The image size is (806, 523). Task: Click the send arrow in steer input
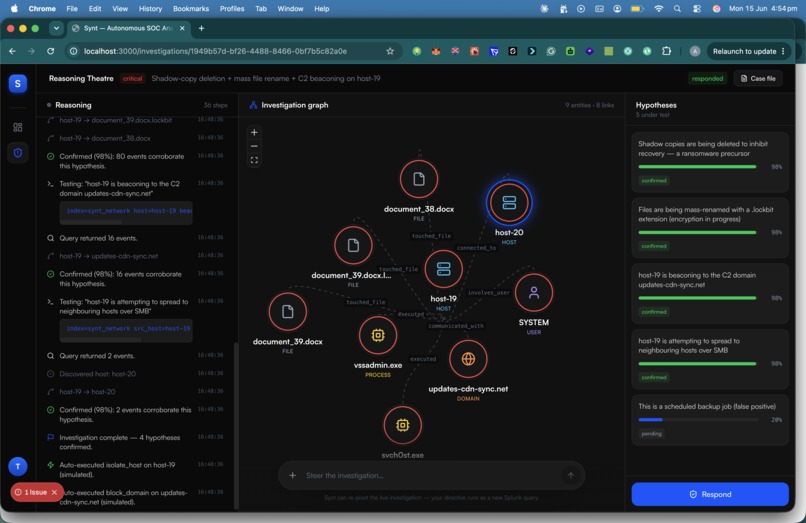(571, 475)
